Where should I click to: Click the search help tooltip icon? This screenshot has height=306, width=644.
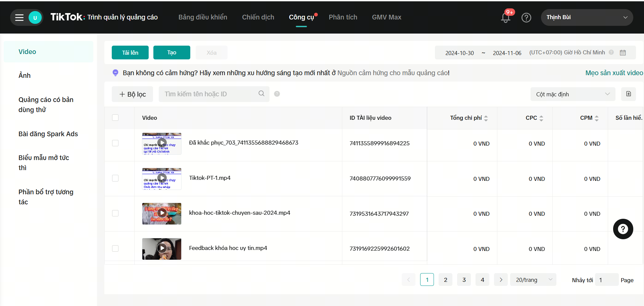[x=277, y=94]
